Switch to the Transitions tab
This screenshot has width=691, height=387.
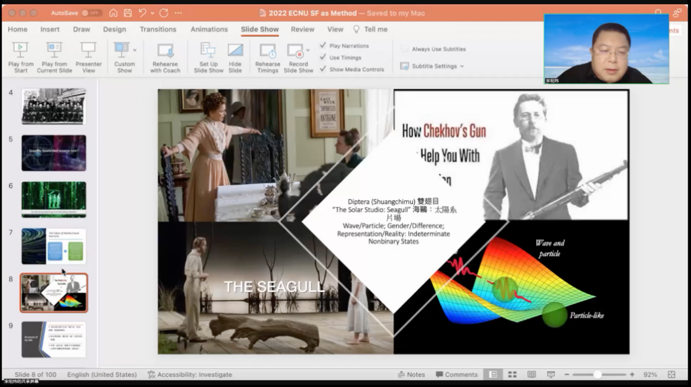(158, 29)
